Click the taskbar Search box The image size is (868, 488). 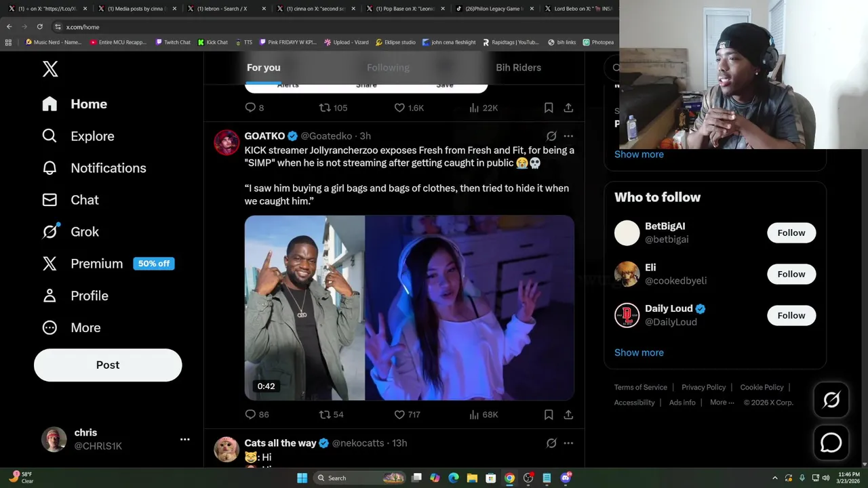[x=359, y=478]
